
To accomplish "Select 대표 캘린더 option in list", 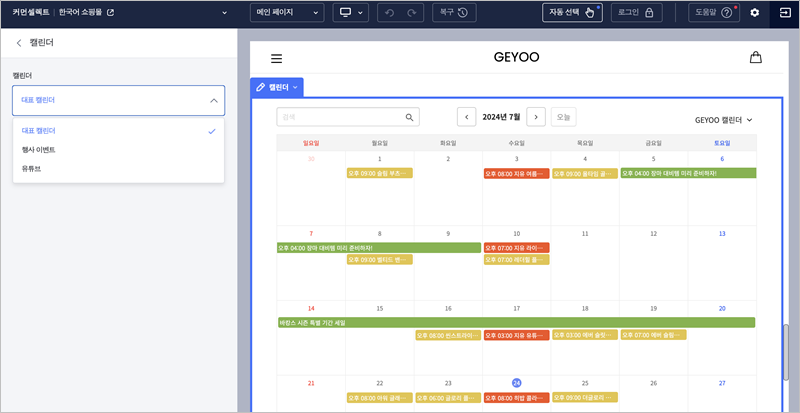I will pos(118,131).
